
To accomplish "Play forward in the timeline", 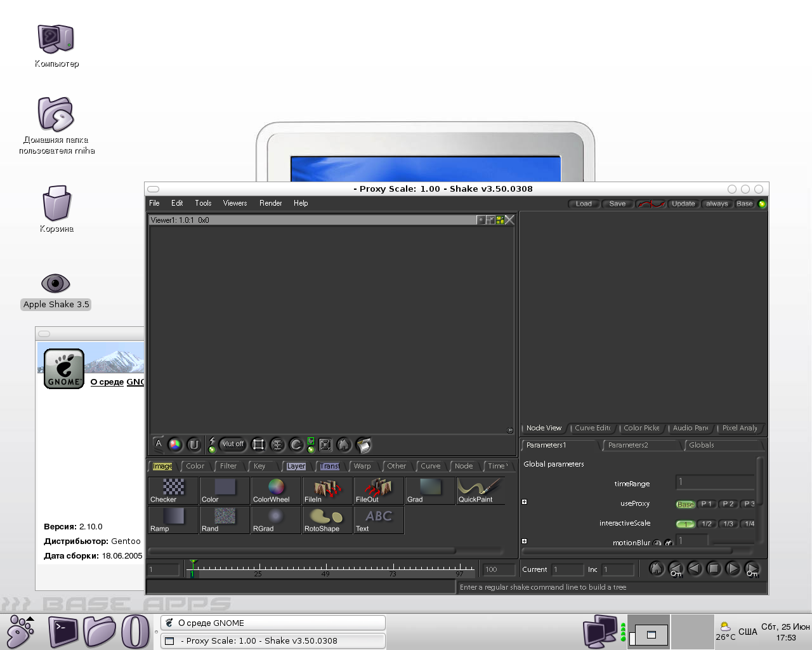I will (733, 569).
